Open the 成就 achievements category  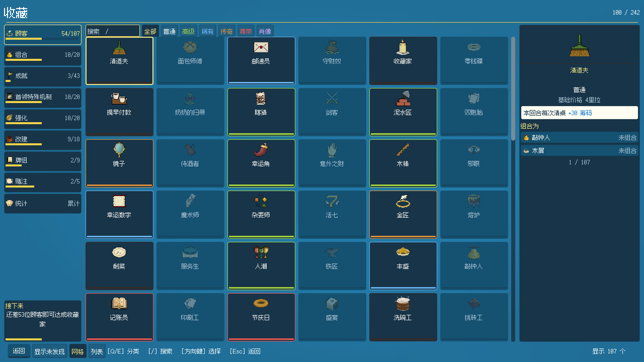(43, 76)
